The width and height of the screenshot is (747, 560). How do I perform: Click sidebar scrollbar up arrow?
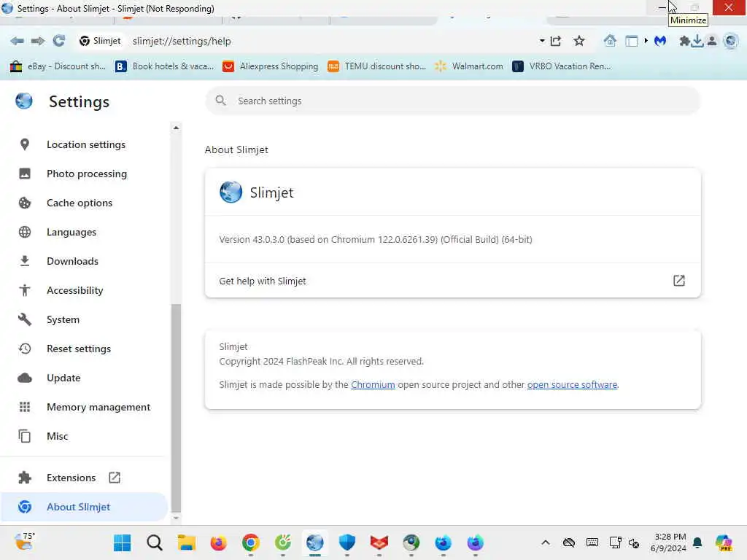(x=176, y=128)
